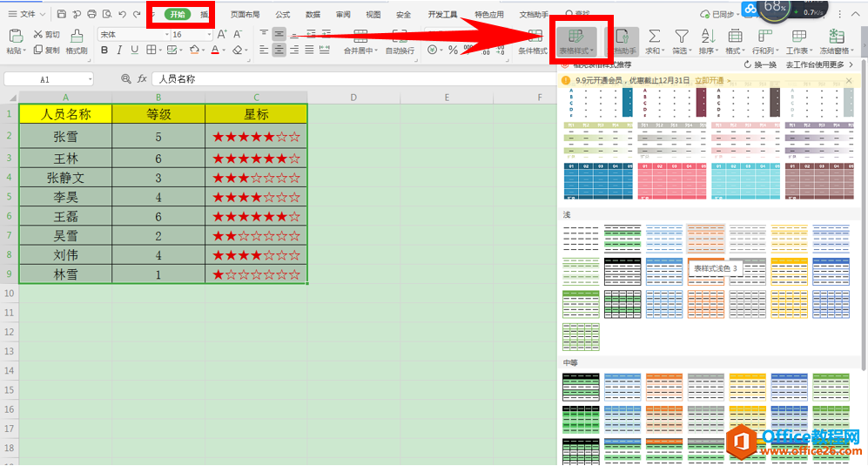Click the 立即开通 membership link
This screenshot has width=868, height=466.
[x=710, y=80]
